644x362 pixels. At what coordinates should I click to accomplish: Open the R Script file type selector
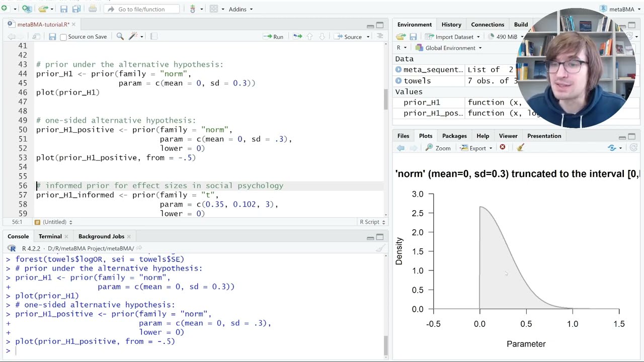(372, 222)
